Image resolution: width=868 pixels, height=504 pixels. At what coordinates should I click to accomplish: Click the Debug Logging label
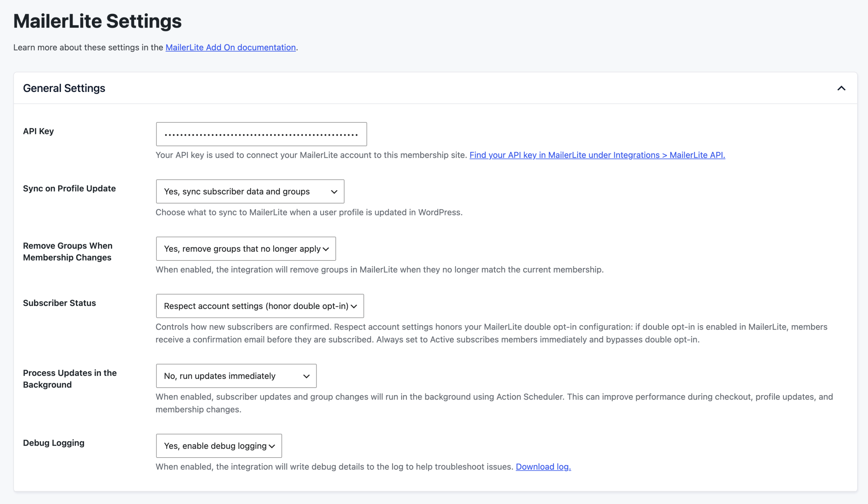point(53,443)
